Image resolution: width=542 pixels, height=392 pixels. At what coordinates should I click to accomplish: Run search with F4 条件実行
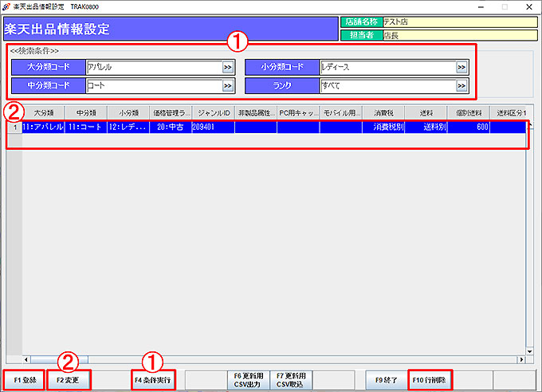pos(153,380)
